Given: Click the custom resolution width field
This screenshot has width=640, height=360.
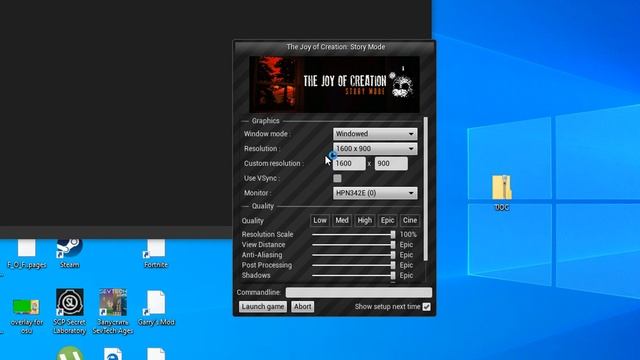Looking at the screenshot, I should pyautogui.click(x=349, y=164).
